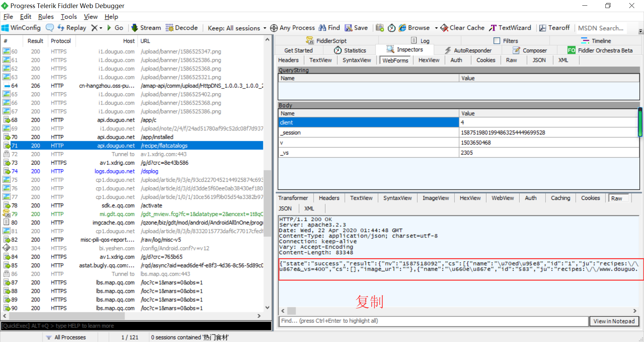Open Find sessions tool
The width and height of the screenshot is (644, 342).
[329, 28]
